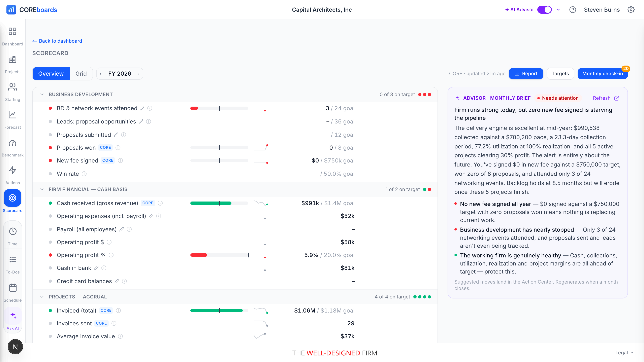Click the 'Average invoice value' row label
The image size is (644, 362).
pyautogui.click(x=86, y=336)
